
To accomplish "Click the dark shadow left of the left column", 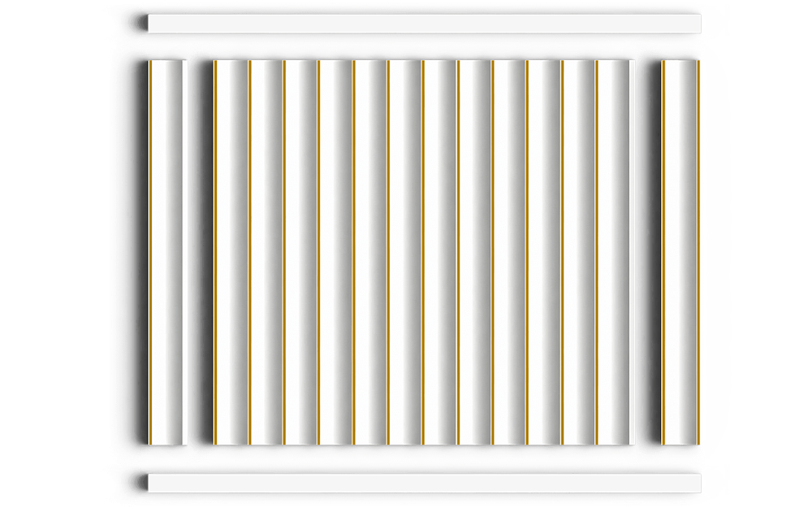I will coord(142,253).
